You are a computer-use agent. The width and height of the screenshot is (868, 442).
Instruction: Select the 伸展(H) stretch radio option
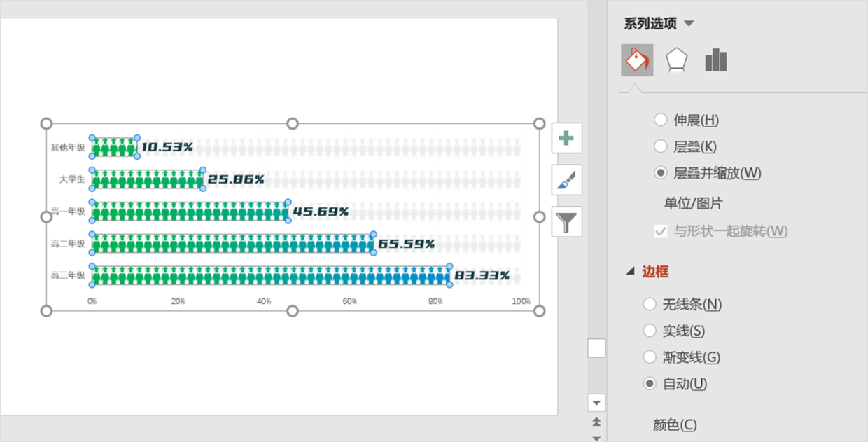tap(660, 120)
